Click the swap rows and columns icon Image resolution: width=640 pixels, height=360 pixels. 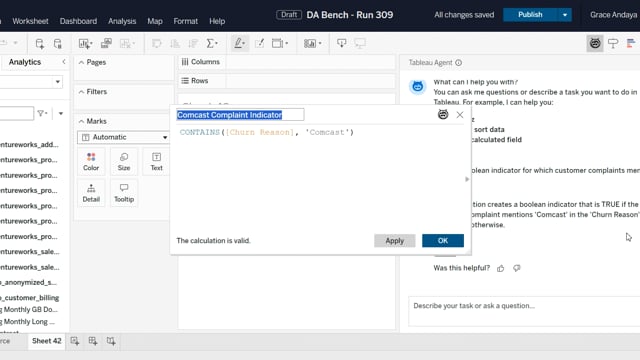(x=157, y=43)
